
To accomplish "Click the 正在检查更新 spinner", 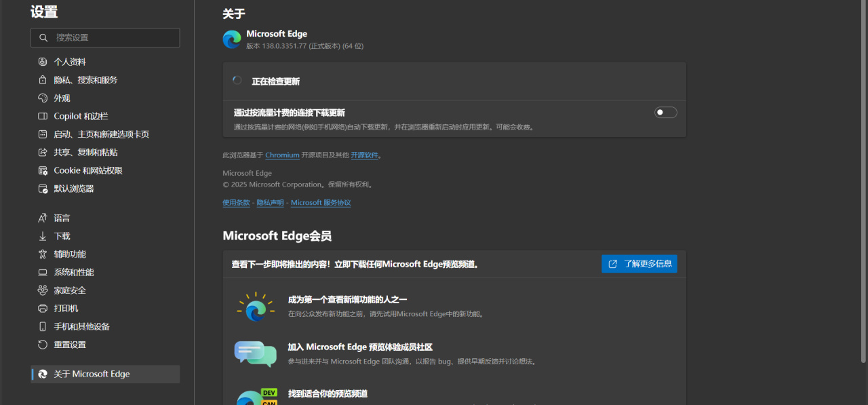I will coord(237,81).
